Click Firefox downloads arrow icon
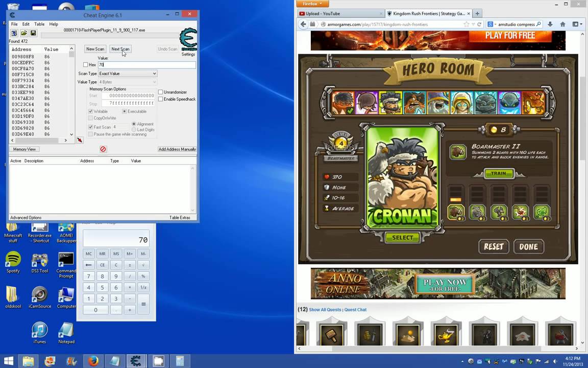This screenshot has width=588, height=368. tap(550, 24)
